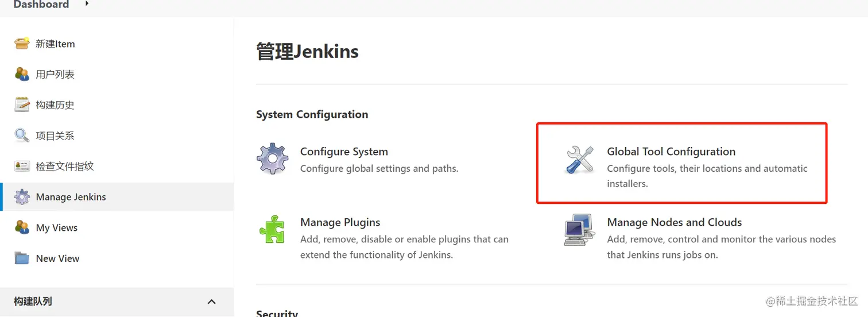Open the 新建Item link
868x317 pixels.
point(55,44)
